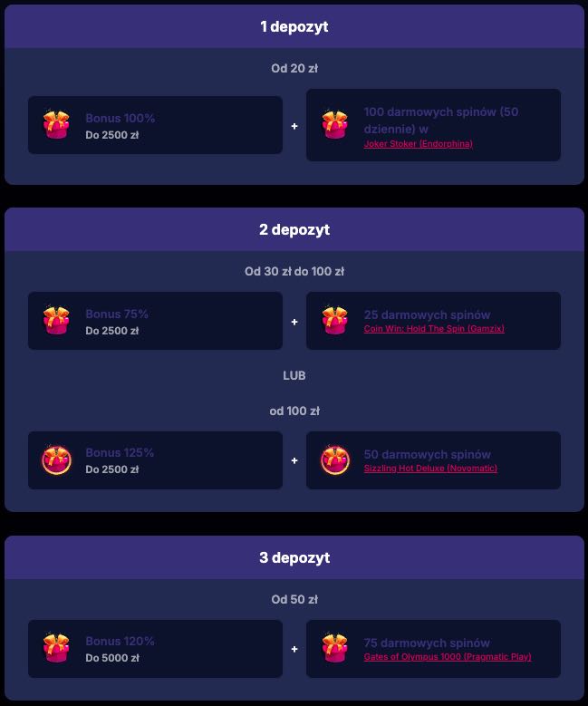
Task: Click the gift icon beside Bonus 100%
Action: 56,125
